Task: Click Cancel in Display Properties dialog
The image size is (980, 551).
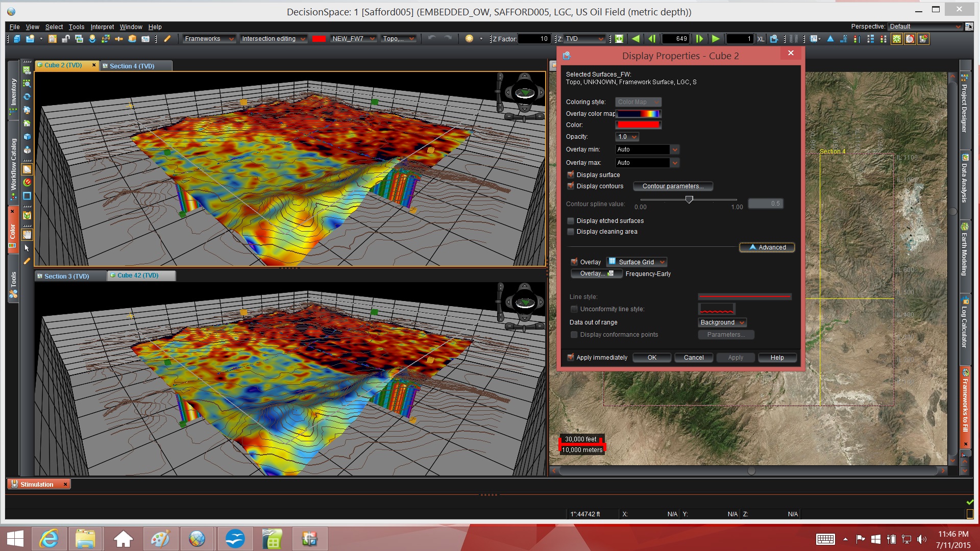Action: [694, 358]
